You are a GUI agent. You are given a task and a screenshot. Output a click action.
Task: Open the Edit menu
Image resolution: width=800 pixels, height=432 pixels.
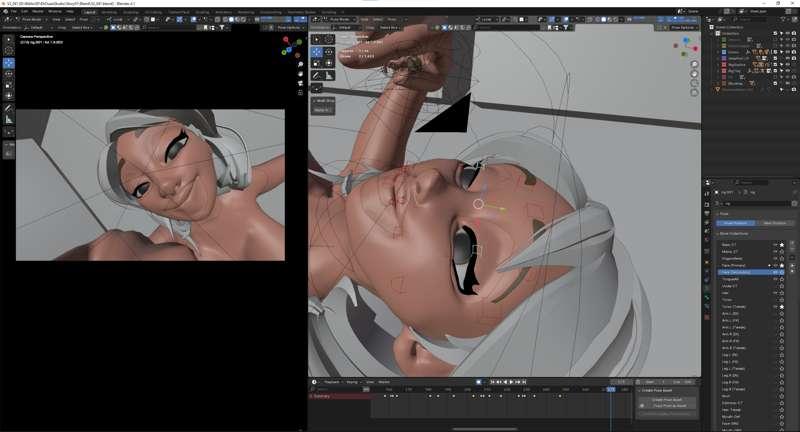pos(24,11)
